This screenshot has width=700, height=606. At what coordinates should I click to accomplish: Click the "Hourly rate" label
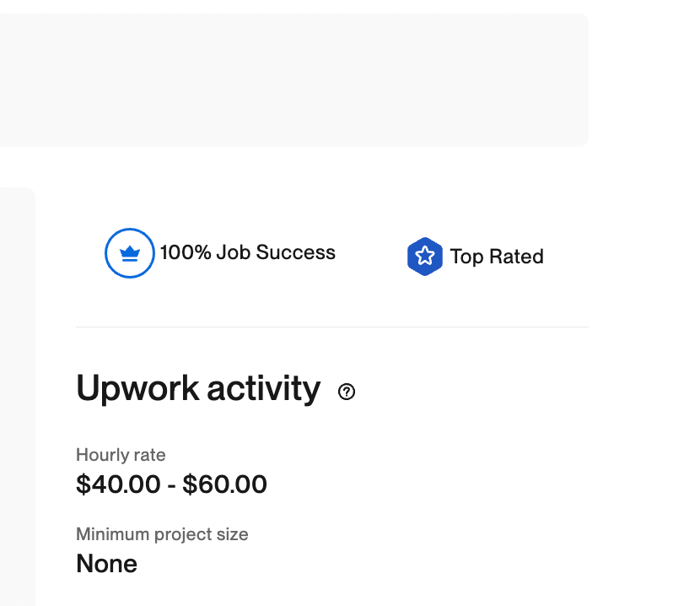(x=121, y=455)
